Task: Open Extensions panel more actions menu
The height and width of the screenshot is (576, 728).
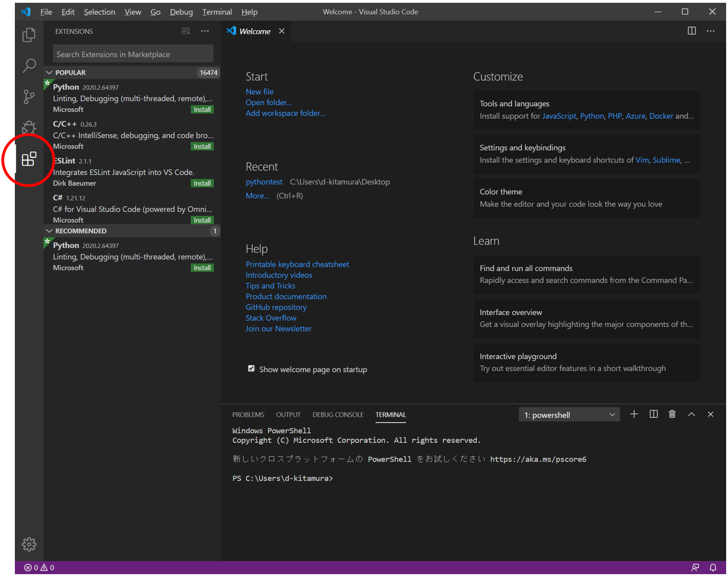Action: point(205,31)
